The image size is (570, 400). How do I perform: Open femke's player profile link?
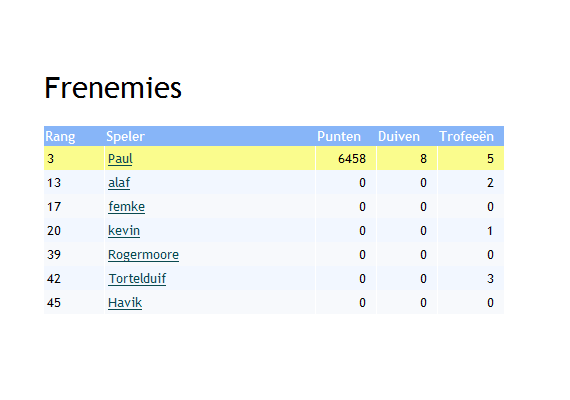click(127, 207)
